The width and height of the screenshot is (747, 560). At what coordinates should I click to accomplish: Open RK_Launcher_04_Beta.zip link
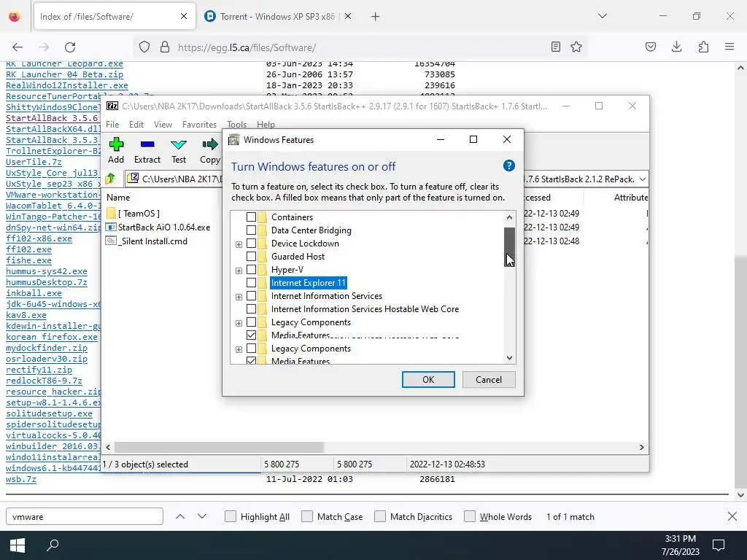64,74
